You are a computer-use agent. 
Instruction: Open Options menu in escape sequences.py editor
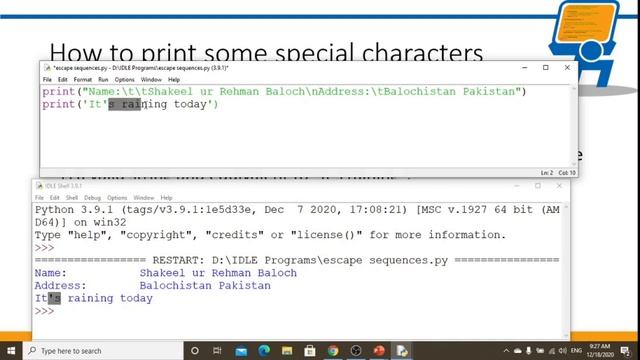coord(124,80)
